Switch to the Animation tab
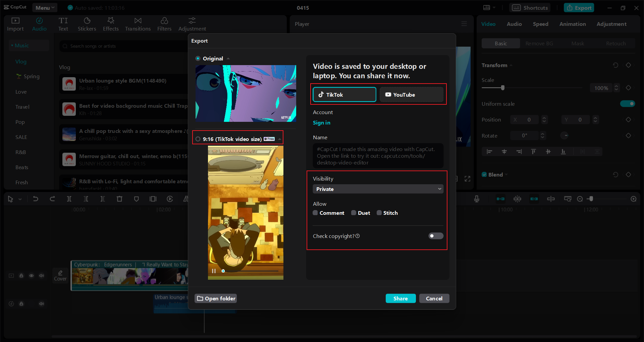This screenshot has height=342, width=644. point(573,24)
